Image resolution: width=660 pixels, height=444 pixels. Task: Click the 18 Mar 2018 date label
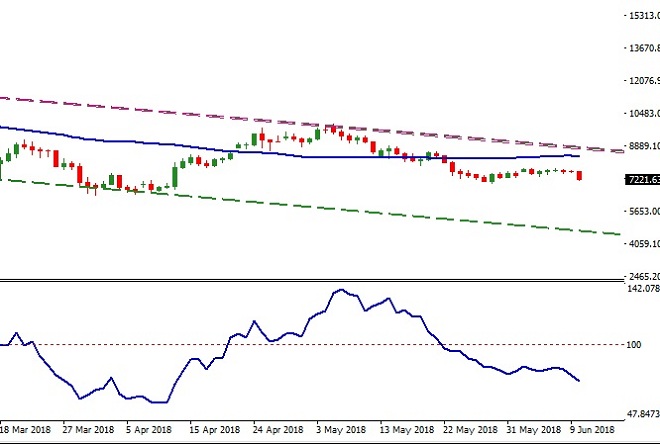(25, 430)
